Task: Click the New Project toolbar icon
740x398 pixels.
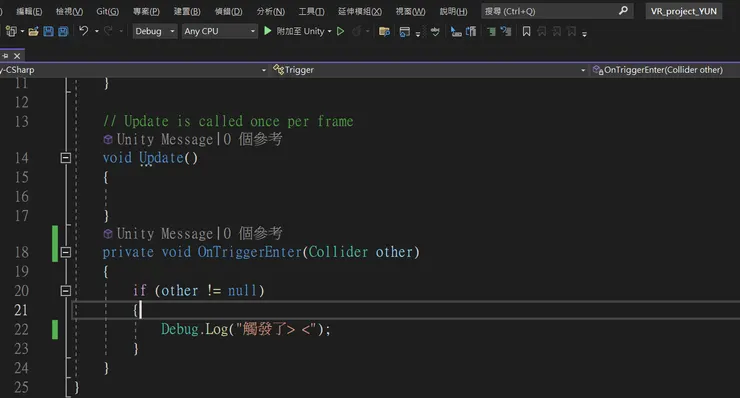Action: (11, 32)
